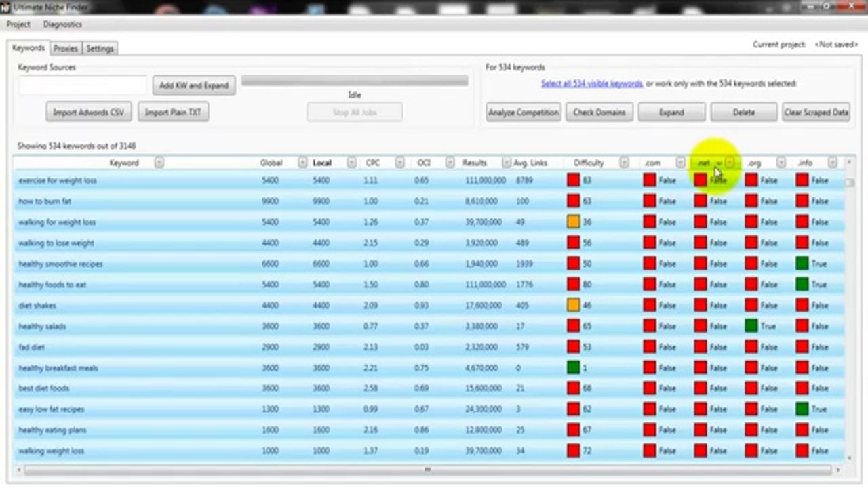Click red .net swatch for fad diet

(701, 347)
